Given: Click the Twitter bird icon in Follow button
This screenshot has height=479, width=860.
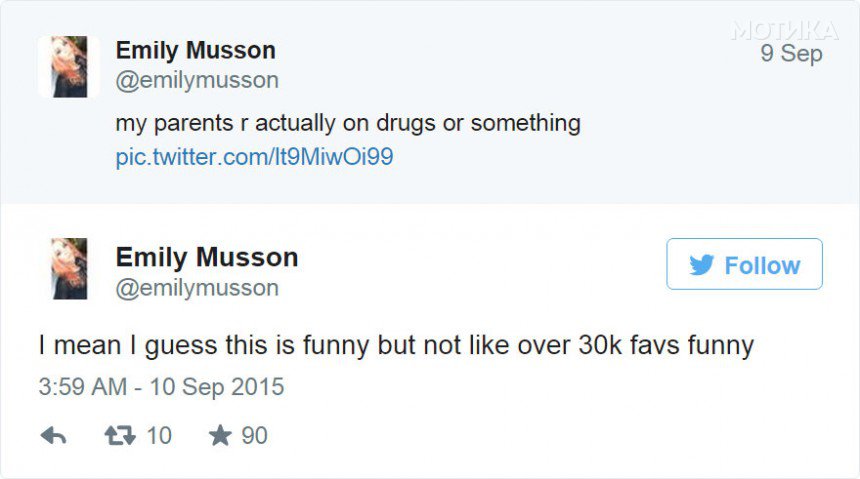Looking at the screenshot, I should 701,264.
